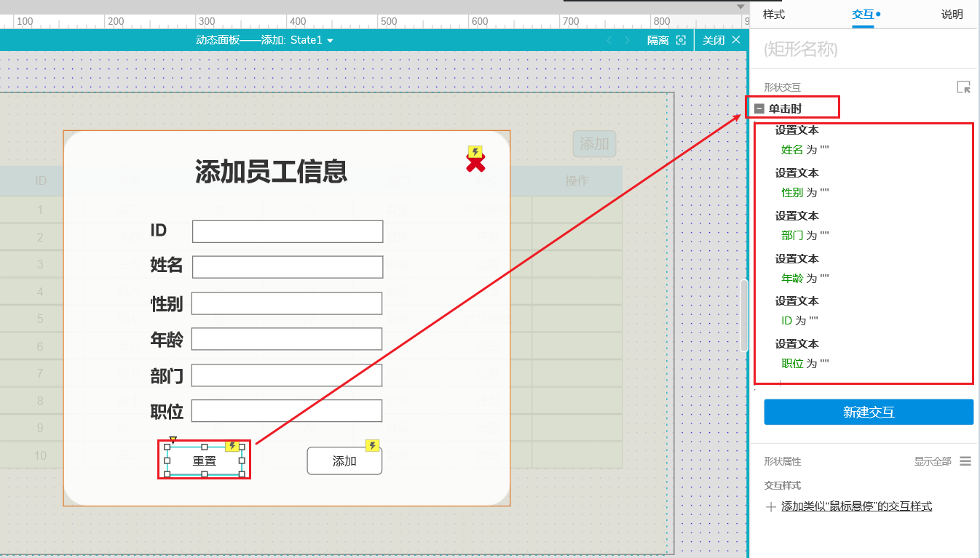The image size is (980, 558).
Task: Click the ID input field
Action: coord(288,231)
